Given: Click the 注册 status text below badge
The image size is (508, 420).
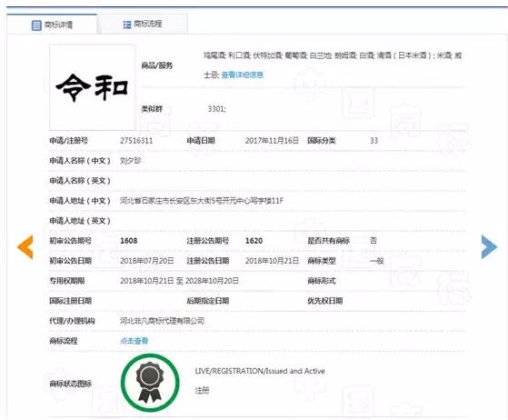Looking at the screenshot, I should (x=202, y=391).
